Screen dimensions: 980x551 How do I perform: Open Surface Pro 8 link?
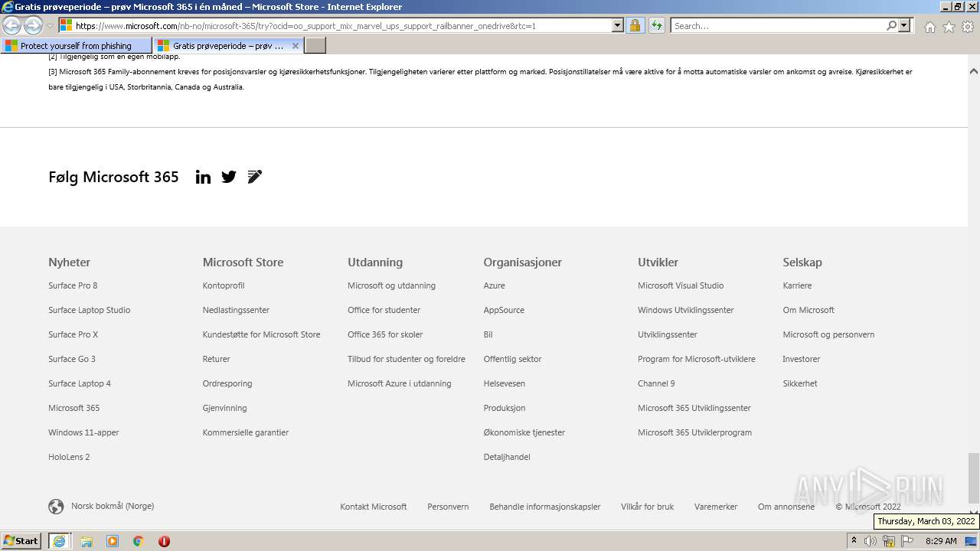pos(73,285)
